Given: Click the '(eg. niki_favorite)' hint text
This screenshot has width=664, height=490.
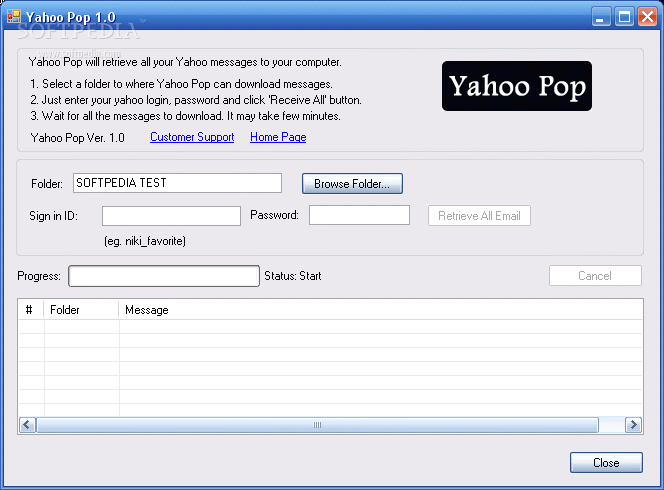Looking at the screenshot, I should point(145,241).
